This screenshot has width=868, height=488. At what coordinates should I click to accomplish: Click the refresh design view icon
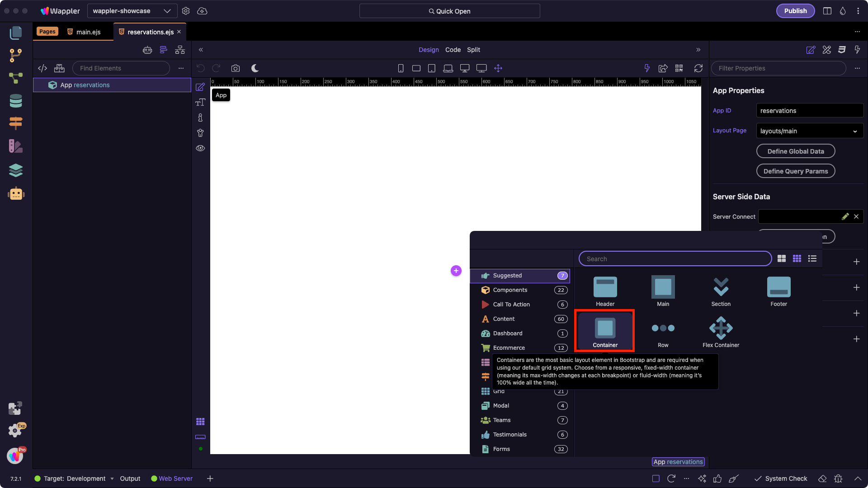(x=698, y=68)
